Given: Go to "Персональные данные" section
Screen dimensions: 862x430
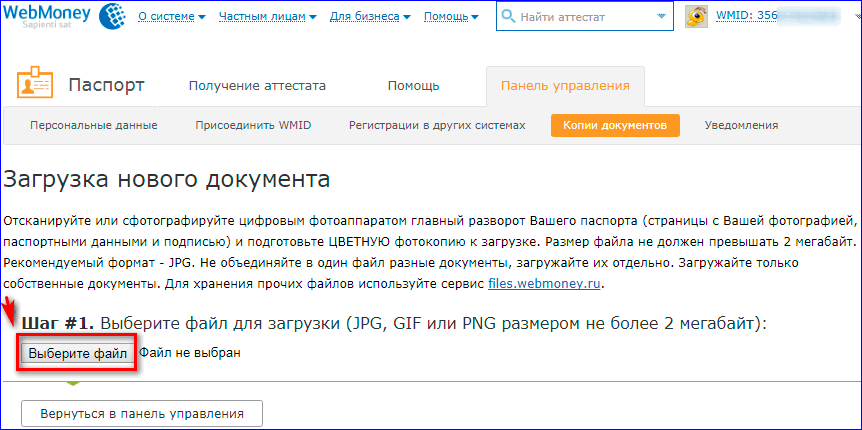Looking at the screenshot, I should [x=93, y=125].
